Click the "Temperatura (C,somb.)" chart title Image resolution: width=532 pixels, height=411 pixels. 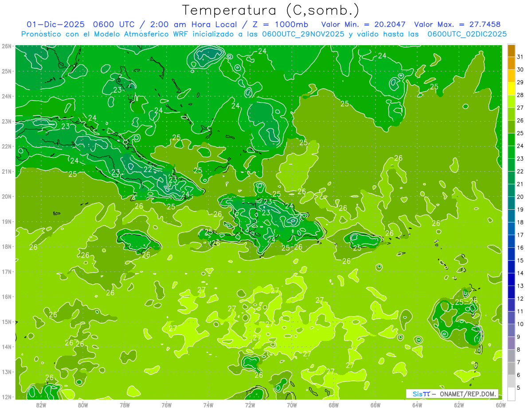271,10
